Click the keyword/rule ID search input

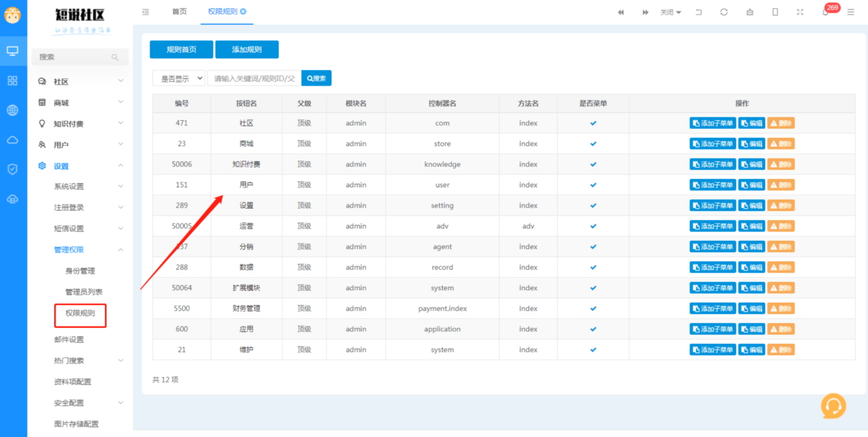255,78
